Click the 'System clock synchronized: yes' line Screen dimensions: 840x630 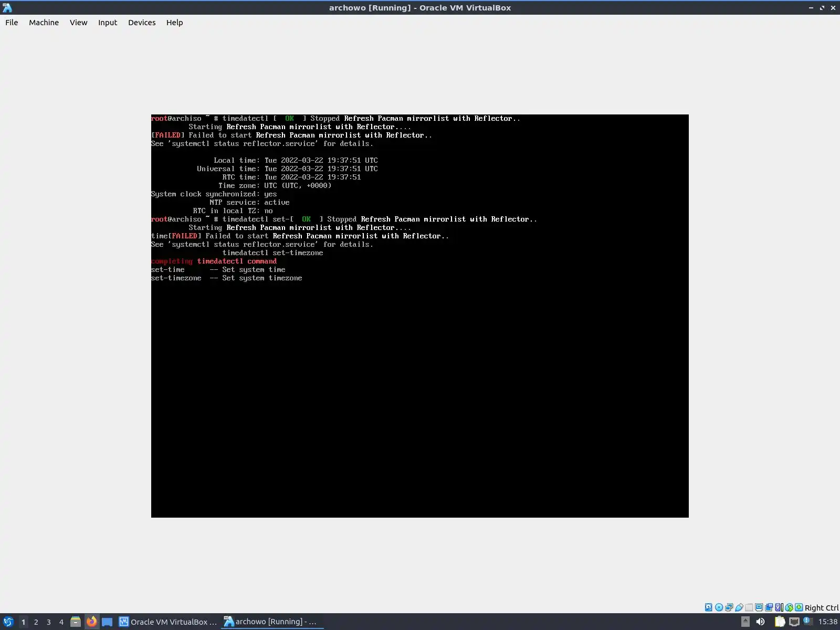214,194
